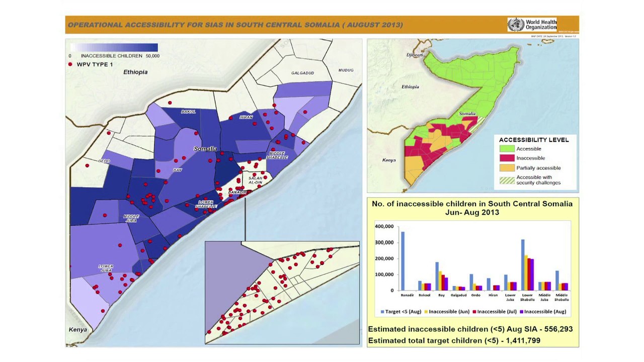Click the tall blue Banadir target bar
Viewport: 644px width, 362px height.
403,261
